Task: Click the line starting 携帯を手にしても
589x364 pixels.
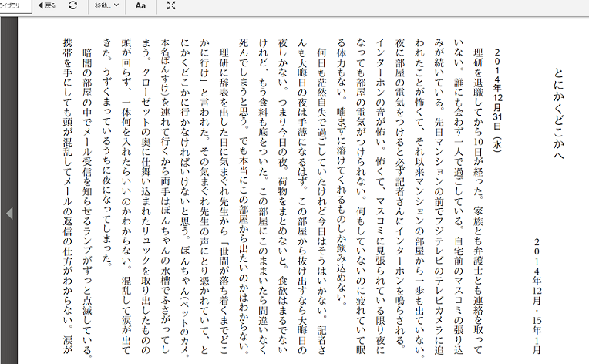Action: (x=68, y=197)
